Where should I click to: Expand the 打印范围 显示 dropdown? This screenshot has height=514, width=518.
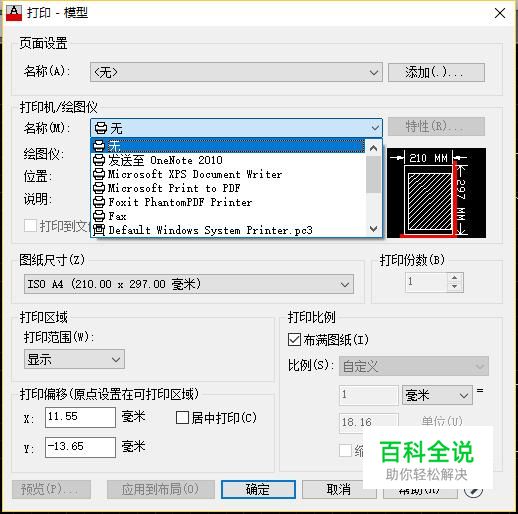(x=74, y=359)
